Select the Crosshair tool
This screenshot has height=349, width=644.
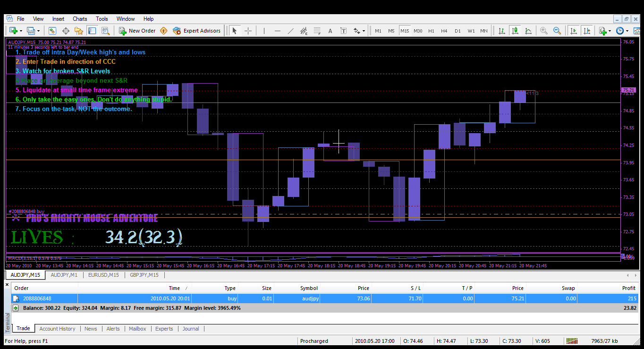click(248, 31)
